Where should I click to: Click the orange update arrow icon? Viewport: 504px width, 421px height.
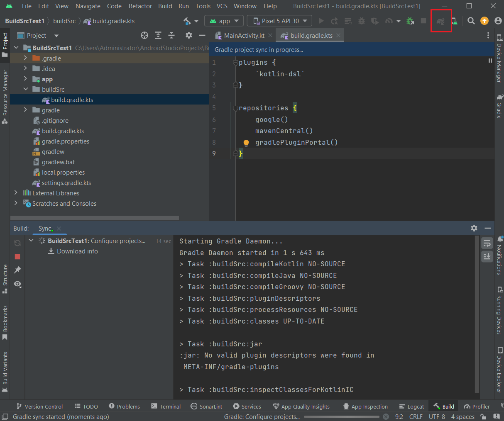[x=484, y=21]
